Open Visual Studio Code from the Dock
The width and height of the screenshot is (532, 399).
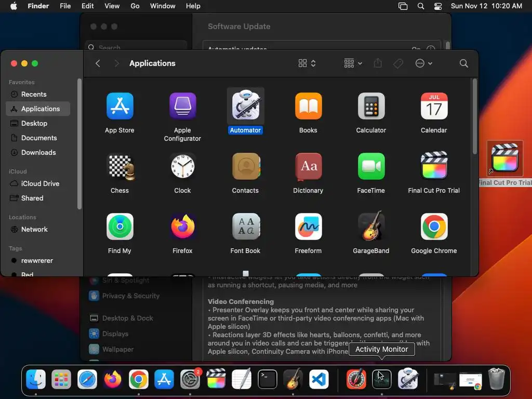319,379
